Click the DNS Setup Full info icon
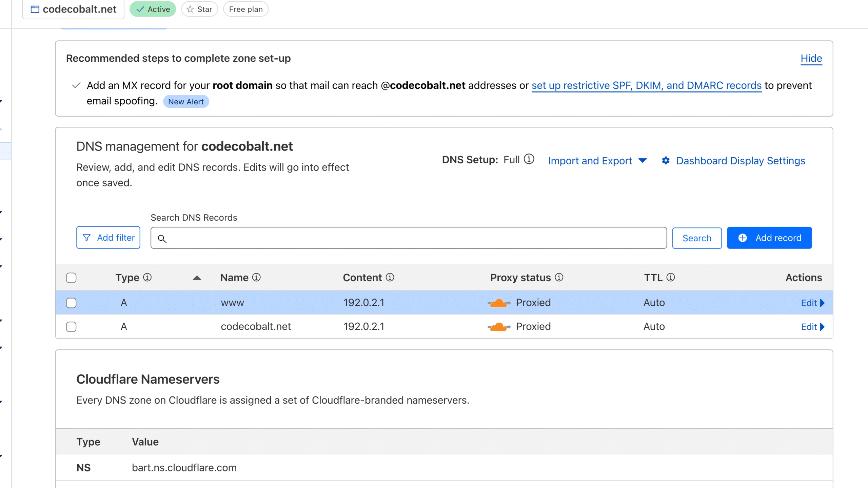 528,159
